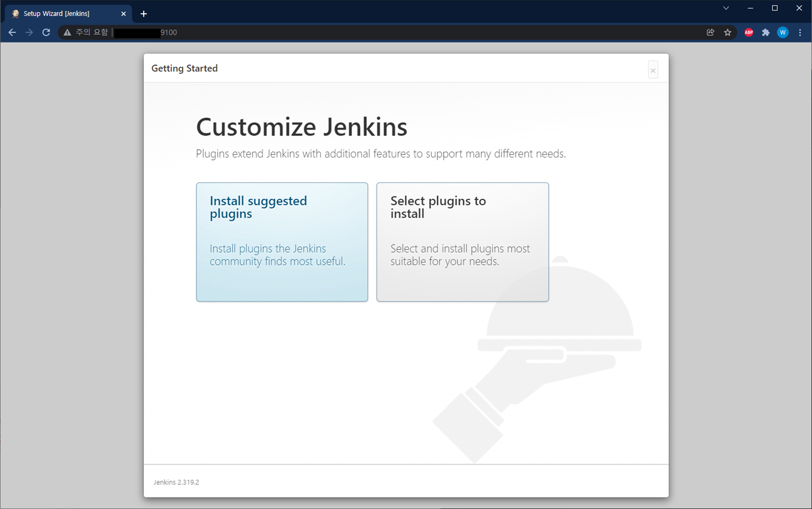Click the Jenkins favicon in the tab

[15, 14]
